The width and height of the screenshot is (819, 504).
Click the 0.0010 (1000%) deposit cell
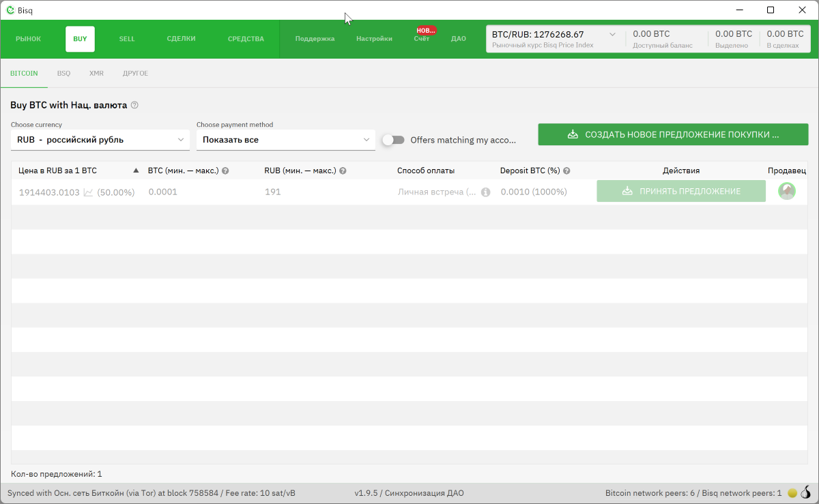(x=534, y=192)
